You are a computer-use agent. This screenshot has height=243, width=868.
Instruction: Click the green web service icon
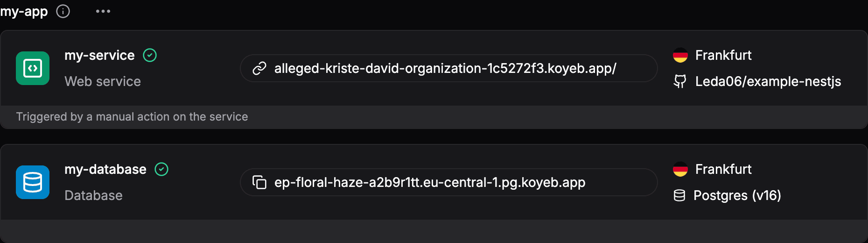pos(33,68)
